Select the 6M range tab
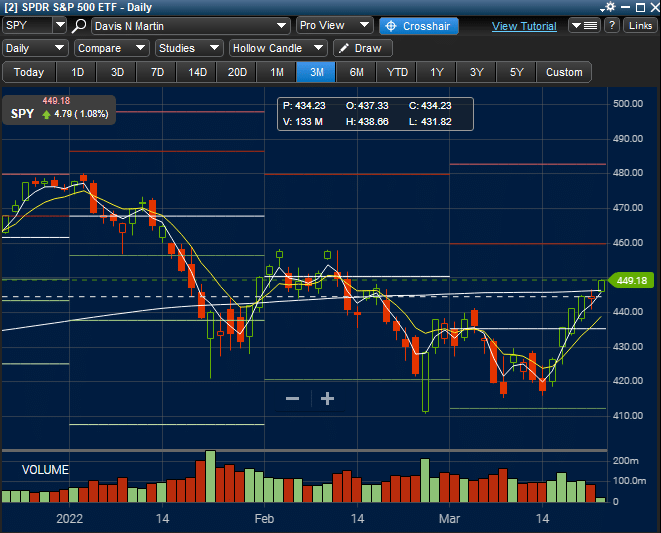This screenshot has width=661, height=533. (357, 72)
